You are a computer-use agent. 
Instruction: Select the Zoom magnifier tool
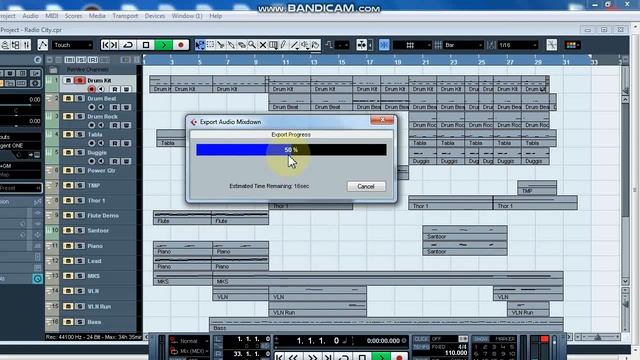click(x=252, y=45)
